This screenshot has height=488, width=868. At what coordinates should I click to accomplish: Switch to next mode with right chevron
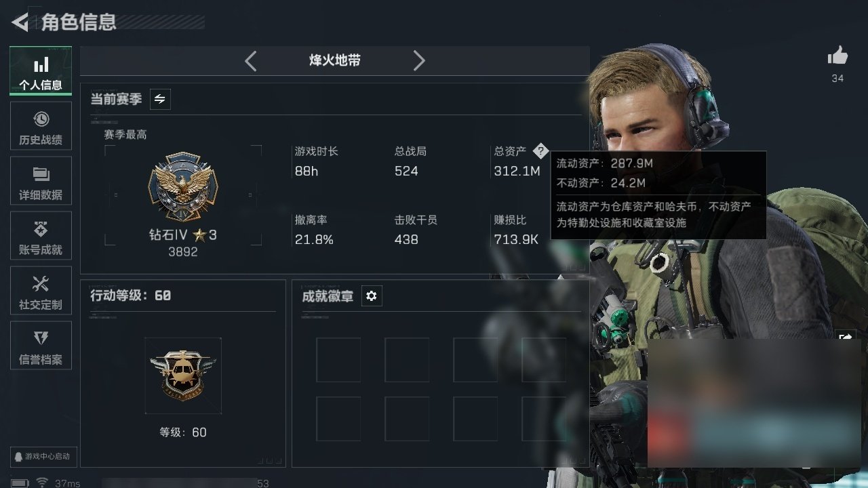click(419, 61)
